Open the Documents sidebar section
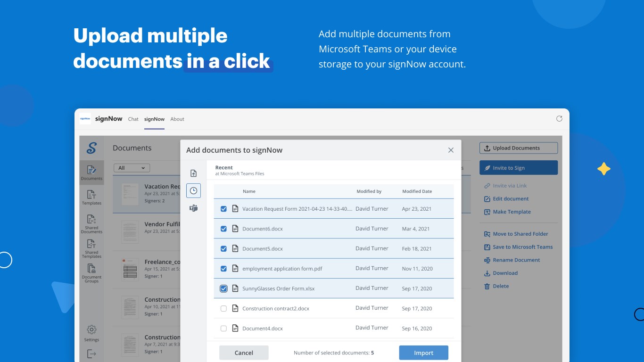Image resolution: width=644 pixels, height=362 pixels. [91, 173]
